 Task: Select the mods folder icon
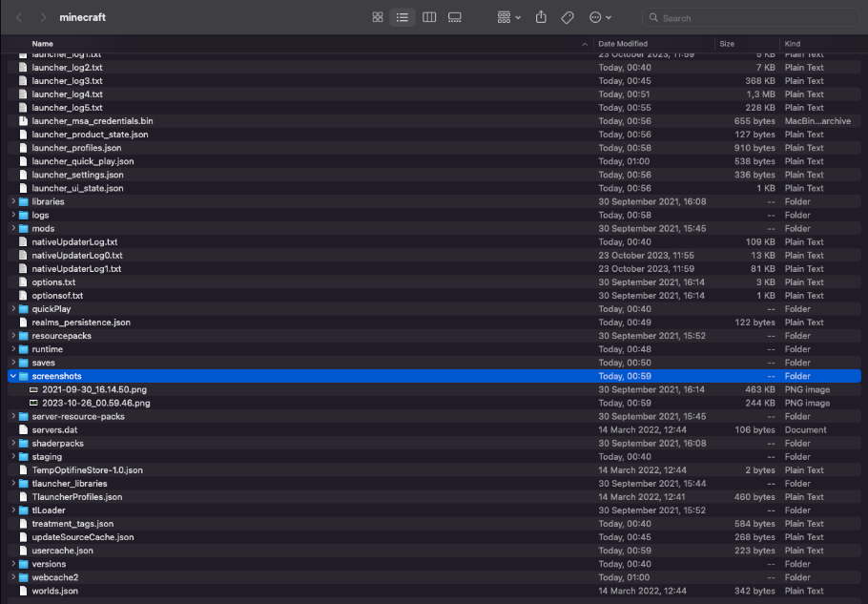[x=23, y=228]
